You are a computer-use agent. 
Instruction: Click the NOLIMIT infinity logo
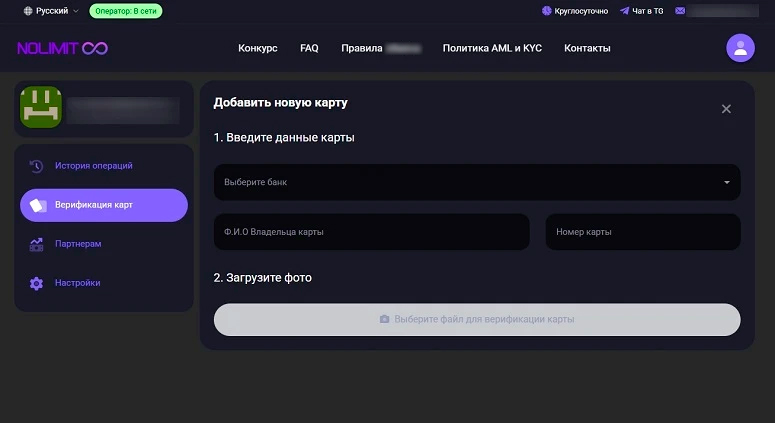tap(62, 48)
